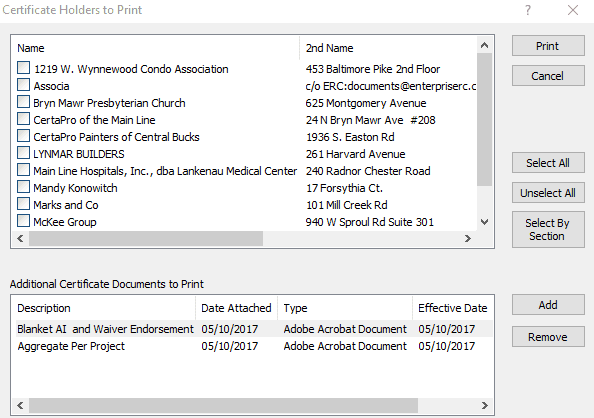Select Bryn Mawr Presbyterian Church checkbox

pos(23,102)
